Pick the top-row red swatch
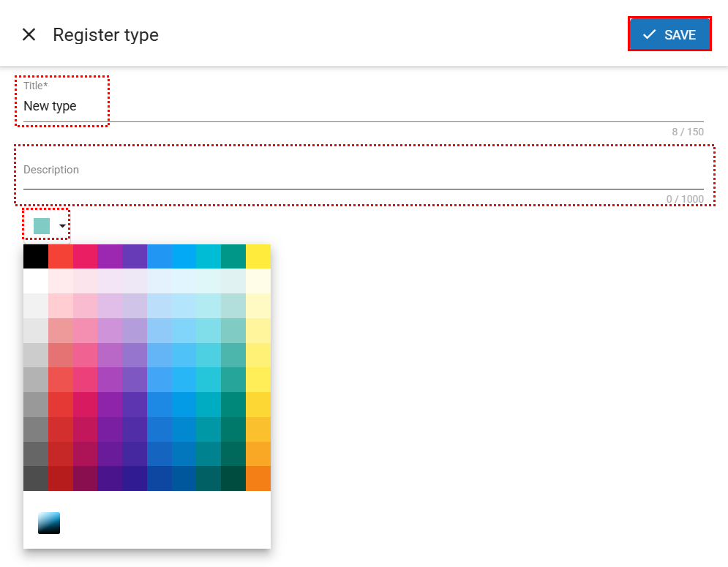The image size is (728, 567). [61, 257]
